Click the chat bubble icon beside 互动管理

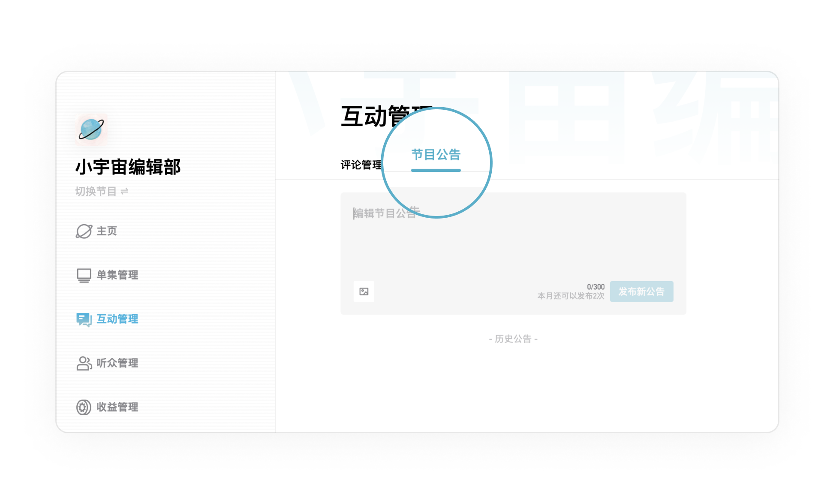(84, 319)
